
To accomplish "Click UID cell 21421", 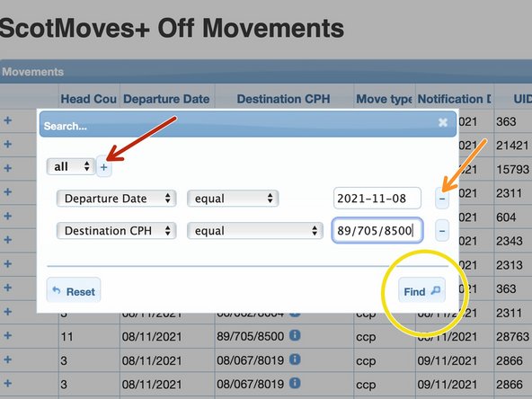I will (512, 146).
